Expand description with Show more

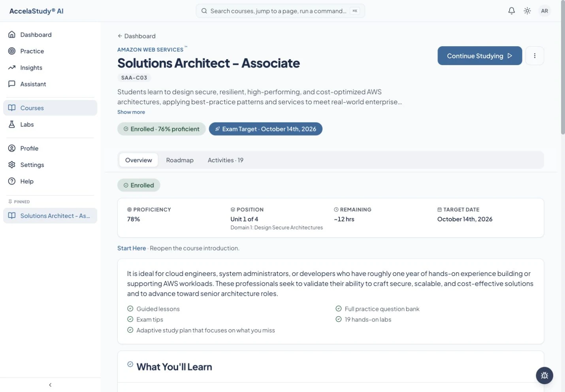pyautogui.click(x=131, y=112)
